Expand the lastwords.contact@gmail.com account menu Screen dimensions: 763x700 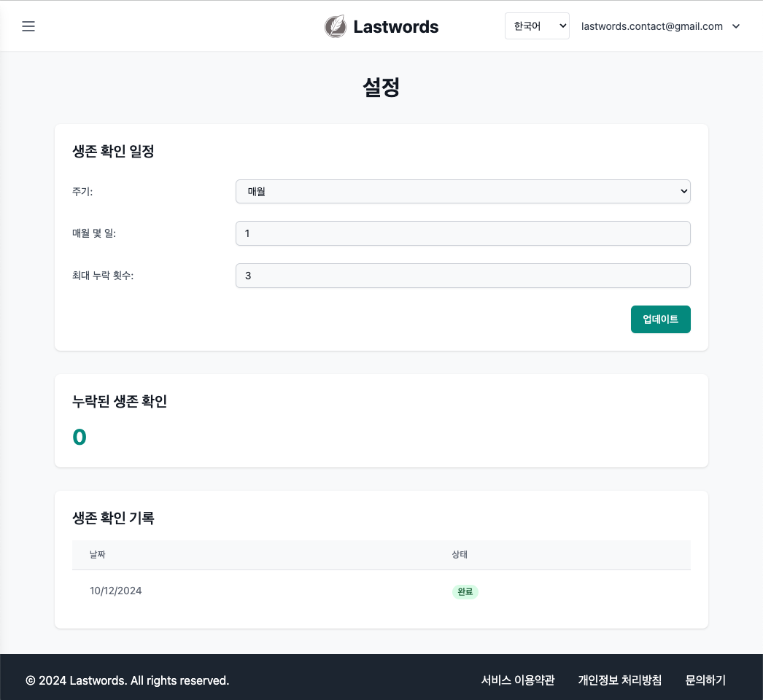[660, 26]
